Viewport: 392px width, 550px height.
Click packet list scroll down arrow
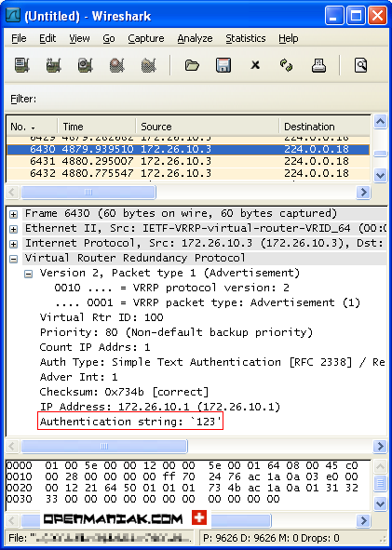pos(381,175)
